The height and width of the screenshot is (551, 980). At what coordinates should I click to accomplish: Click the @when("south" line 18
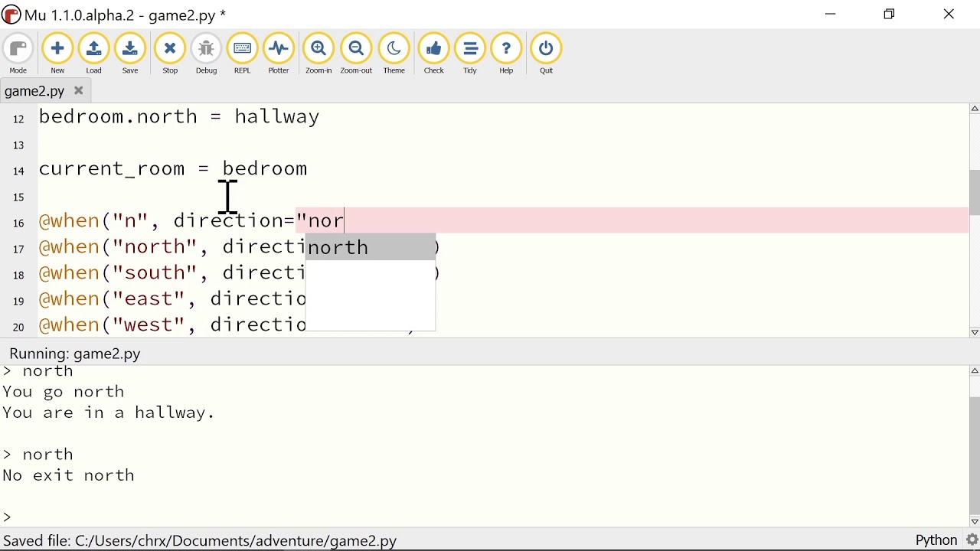tap(172, 273)
